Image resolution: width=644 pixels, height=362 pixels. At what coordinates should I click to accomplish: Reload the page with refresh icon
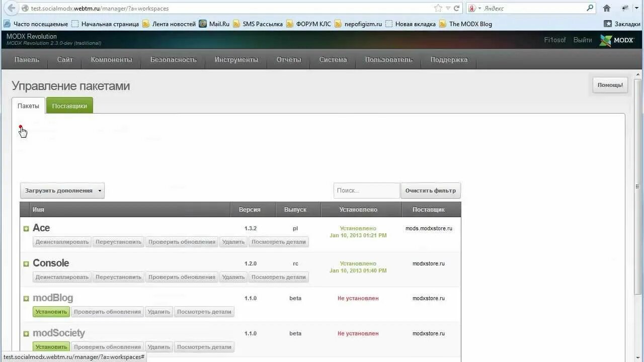coord(457,8)
